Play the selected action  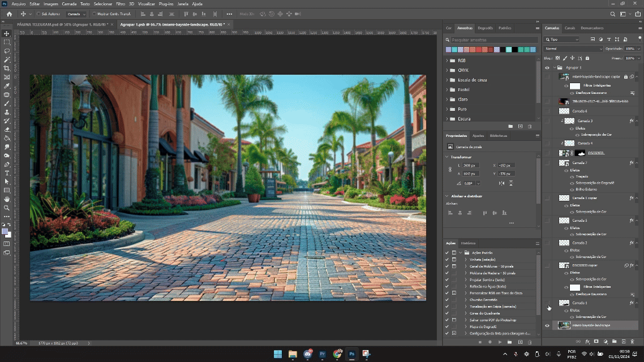[x=500, y=342]
